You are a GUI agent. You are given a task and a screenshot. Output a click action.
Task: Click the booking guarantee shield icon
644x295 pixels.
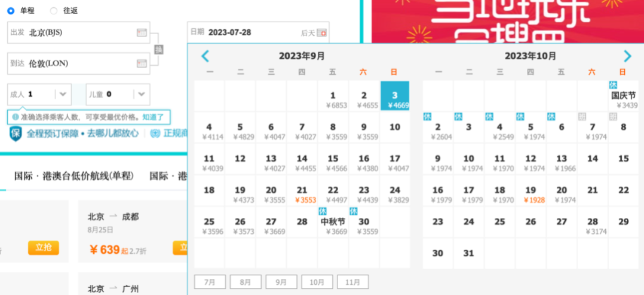[x=16, y=133]
